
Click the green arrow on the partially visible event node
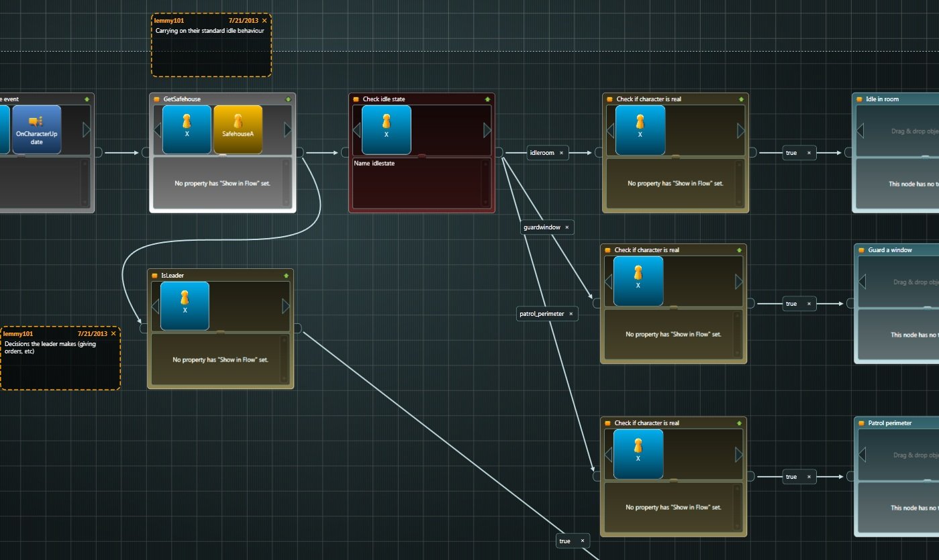coord(87,99)
